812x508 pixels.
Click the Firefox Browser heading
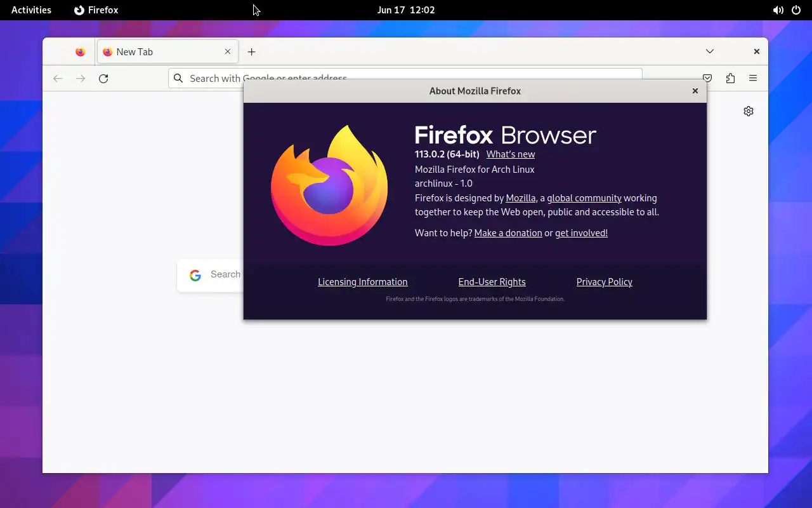[506, 135]
